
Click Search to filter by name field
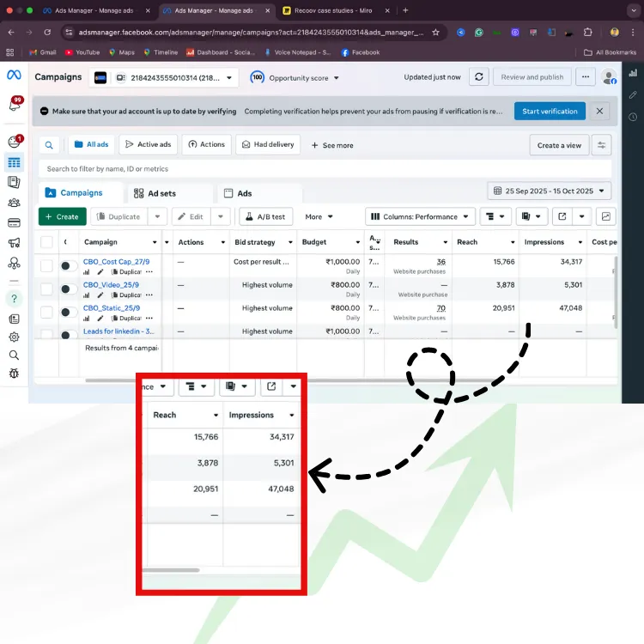coord(325,169)
